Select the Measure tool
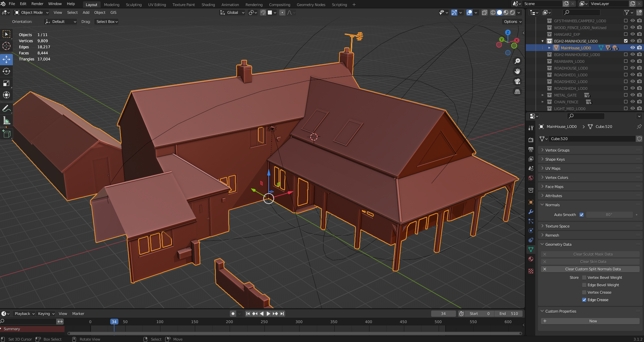The image size is (644, 342). click(x=6, y=120)
